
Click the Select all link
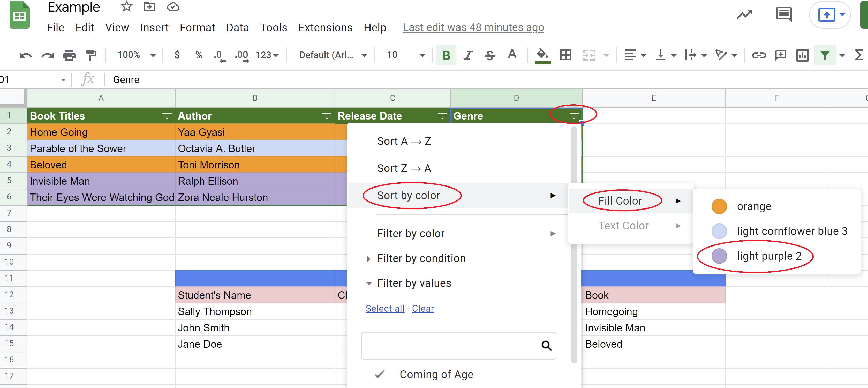pos(384,308)
